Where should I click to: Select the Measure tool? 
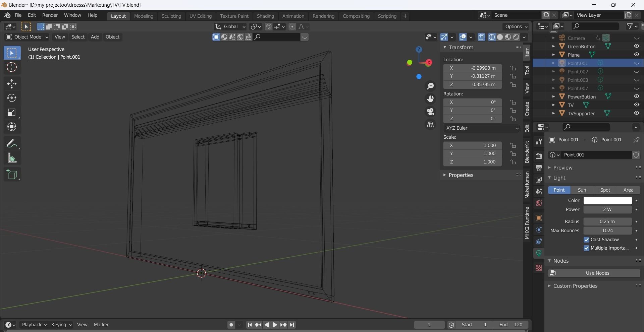[x=12, y=158]
